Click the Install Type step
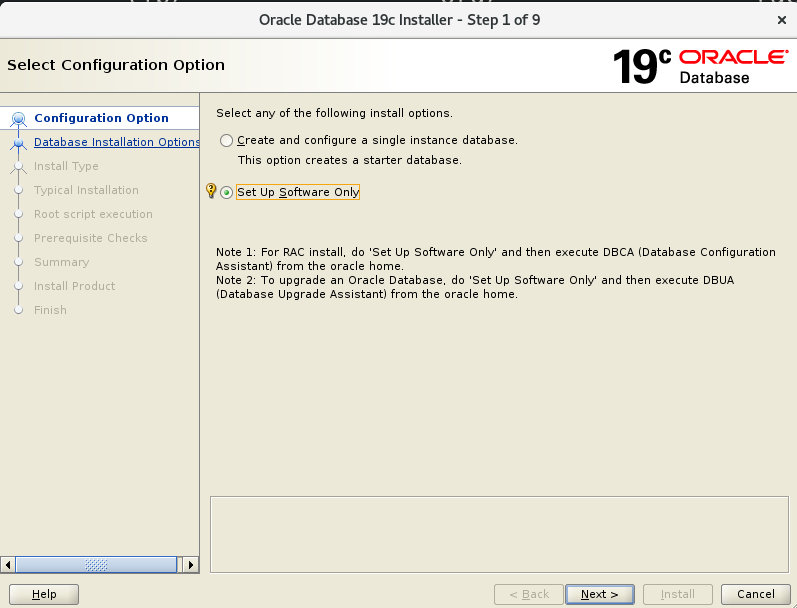The height and width of the screenshot is (608, 797). coord(66,166)
